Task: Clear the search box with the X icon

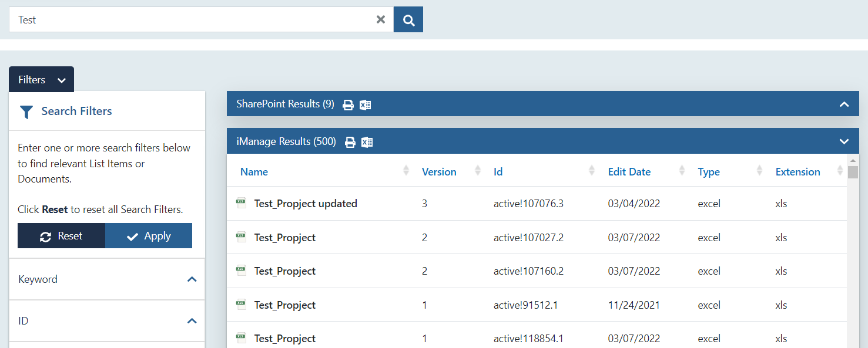Action: coord(381,19)
